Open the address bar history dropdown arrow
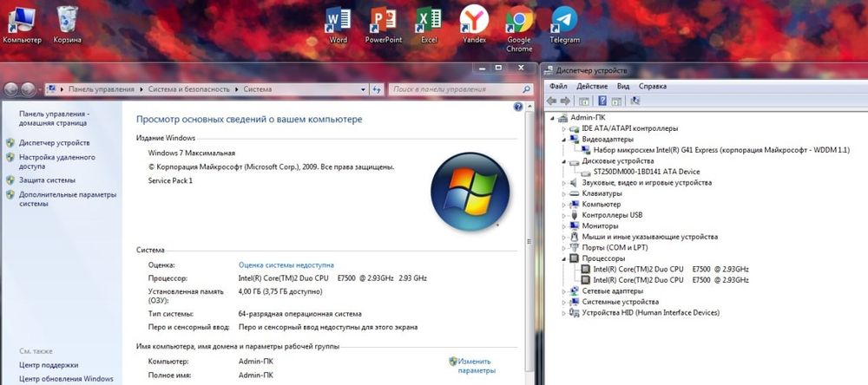 tap(363, 89)
